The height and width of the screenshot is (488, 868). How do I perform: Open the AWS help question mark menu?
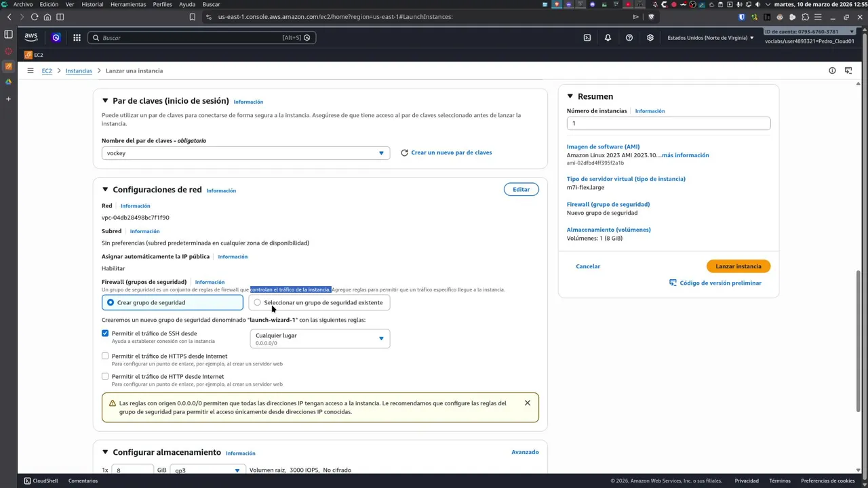tap(629, 38)
